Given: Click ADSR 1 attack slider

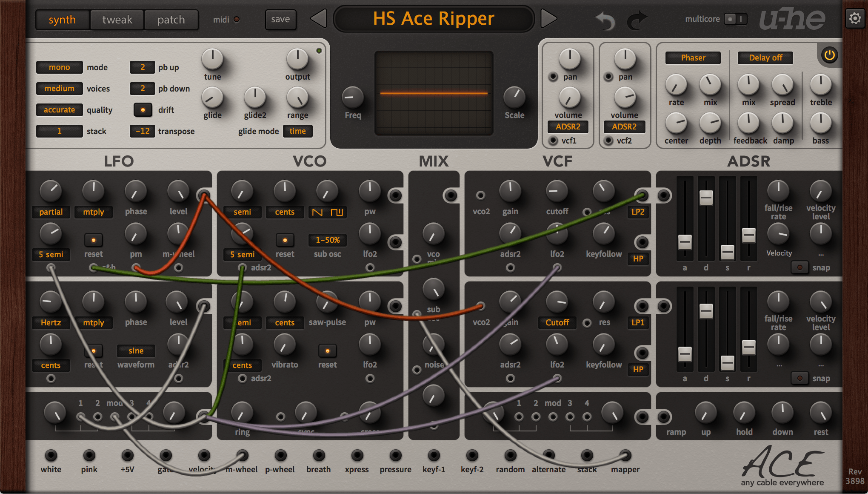Looking at the screenshot, I should 685,242.
